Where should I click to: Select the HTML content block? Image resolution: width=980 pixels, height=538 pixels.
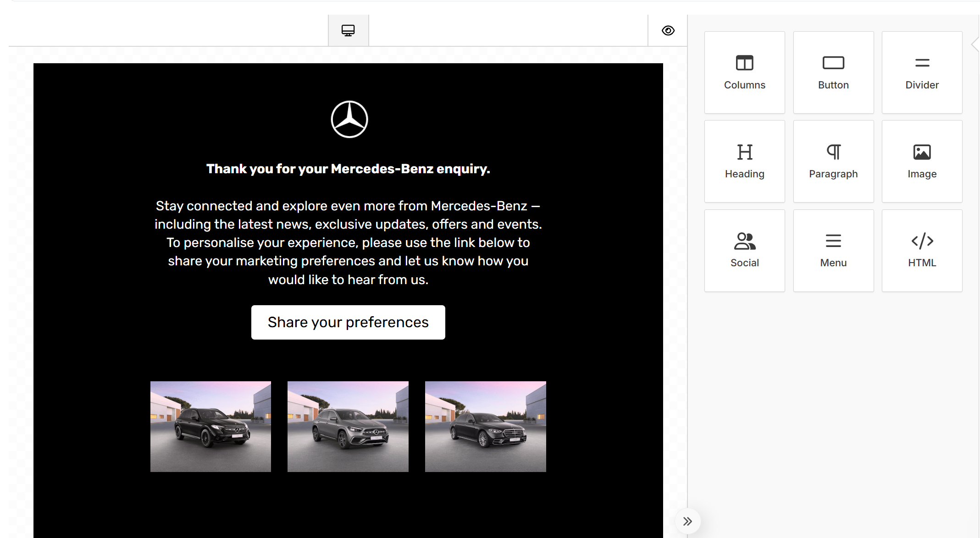[x=922, y=250]
